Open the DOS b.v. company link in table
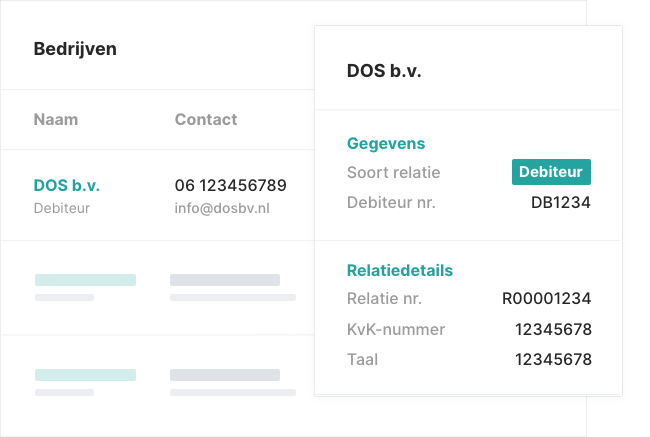This screenshot has width=650, height=437. point(67,185)
